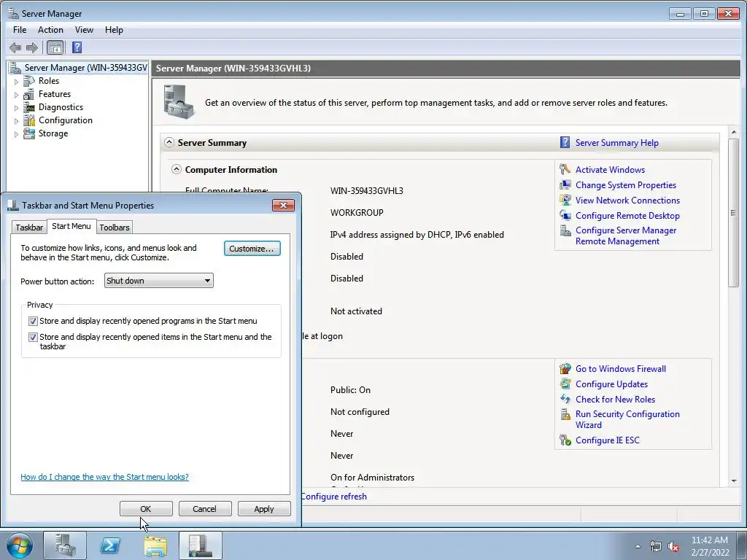Click the Configure Remote Desktop icon

(565, 215)
